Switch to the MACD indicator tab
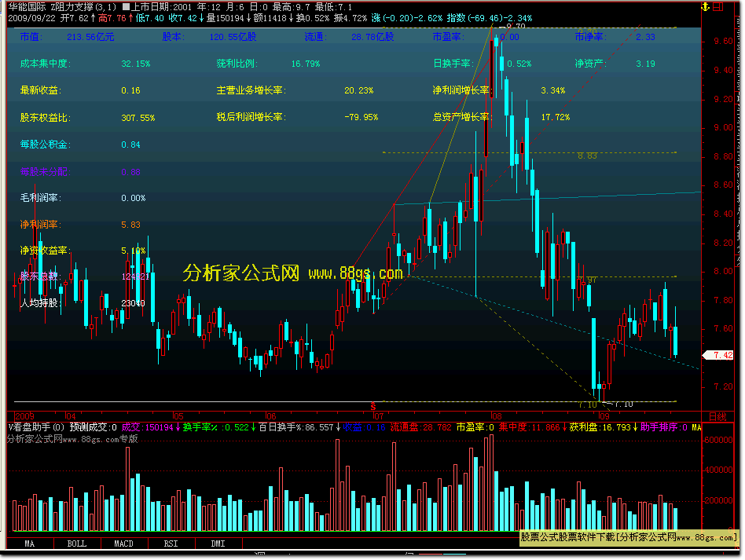The height and width of the screenshot is (560, 745). (123, 544)
